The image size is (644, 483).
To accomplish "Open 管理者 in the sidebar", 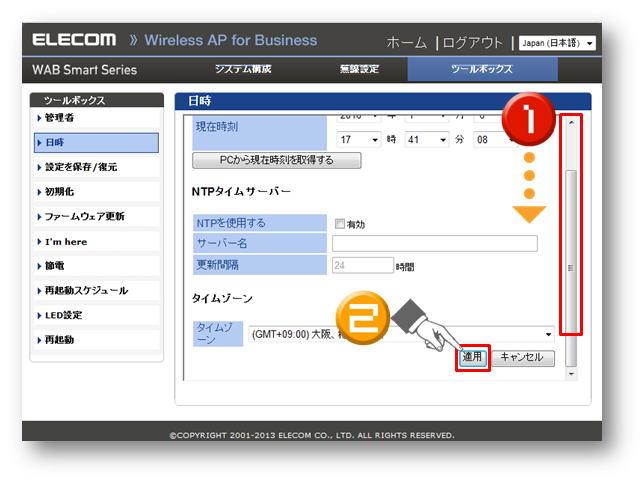I will 97,118.
